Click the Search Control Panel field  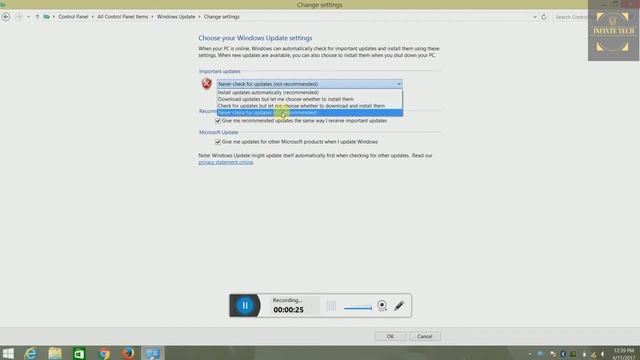click(x=571, y=17)
